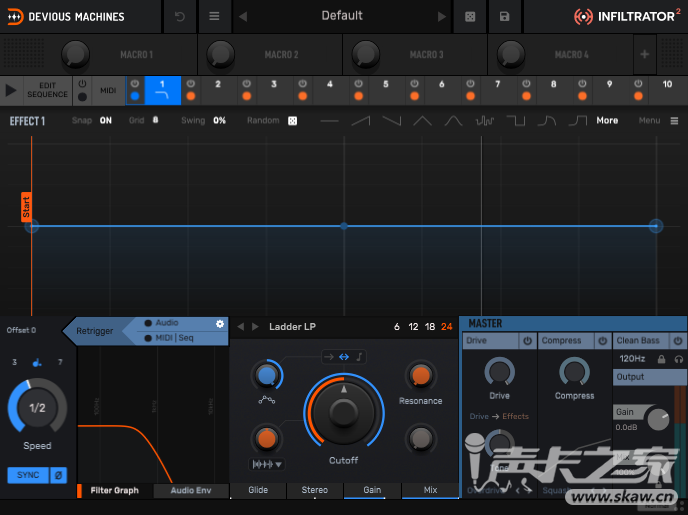Image resolution: width=688 pixels, height=515 pixels.
Task: Toggle power for effect slot 2
Action: click(x=190, y=83)
